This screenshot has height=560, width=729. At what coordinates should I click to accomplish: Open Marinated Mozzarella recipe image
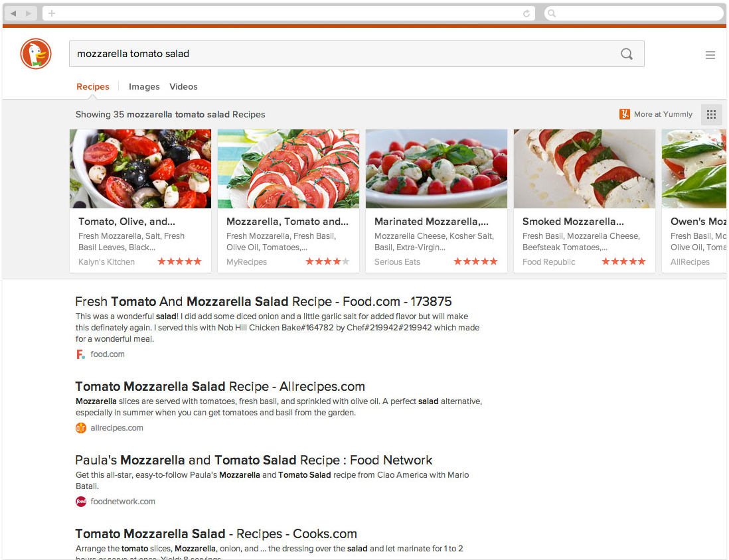tap(437, 169)
